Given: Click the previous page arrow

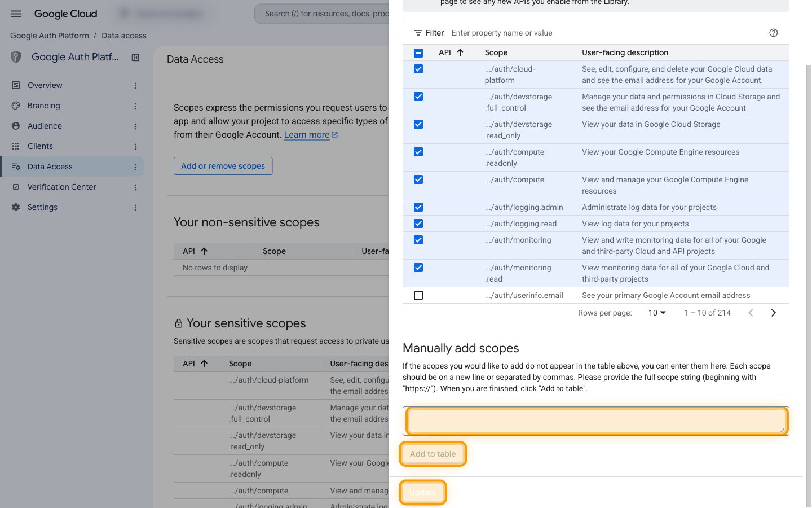Looking at the screenshot, I should (751, 313).
